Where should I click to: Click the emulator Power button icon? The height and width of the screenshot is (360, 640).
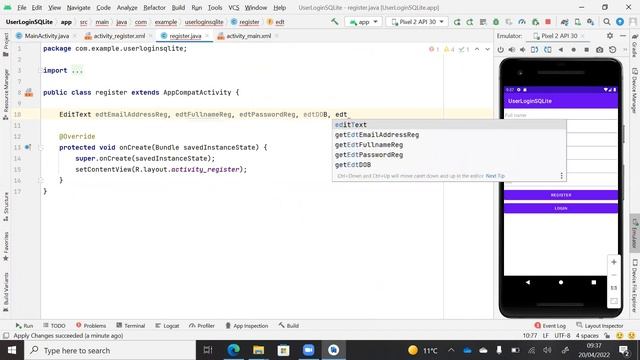[x=500, y=50]
